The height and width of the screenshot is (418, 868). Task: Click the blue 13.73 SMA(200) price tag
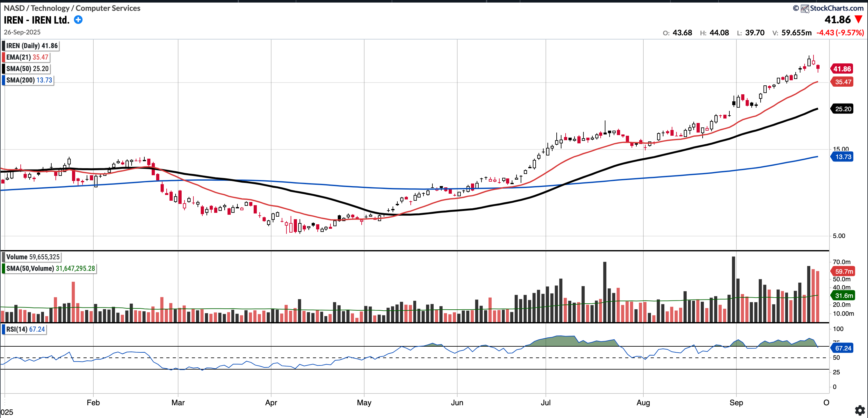click(843, 157)
